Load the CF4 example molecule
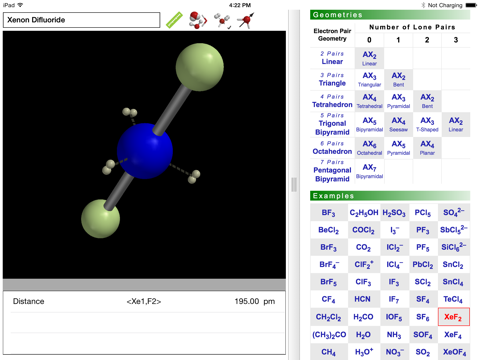The width and height of the screenshot is (480, 360). coord(329,299)
